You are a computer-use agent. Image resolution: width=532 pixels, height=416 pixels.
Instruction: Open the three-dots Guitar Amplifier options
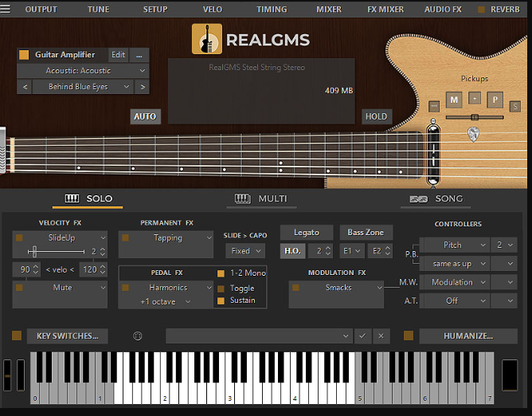click(139, 55)
